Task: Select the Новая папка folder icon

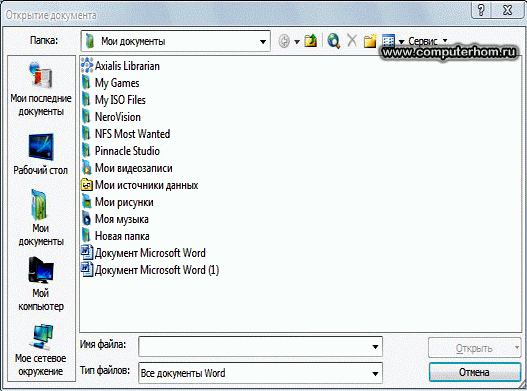Action: coord(86,236)
